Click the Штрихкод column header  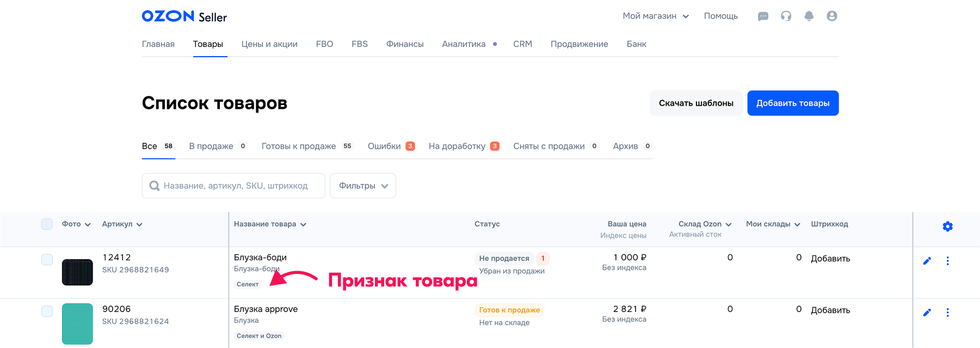point(829,224)
